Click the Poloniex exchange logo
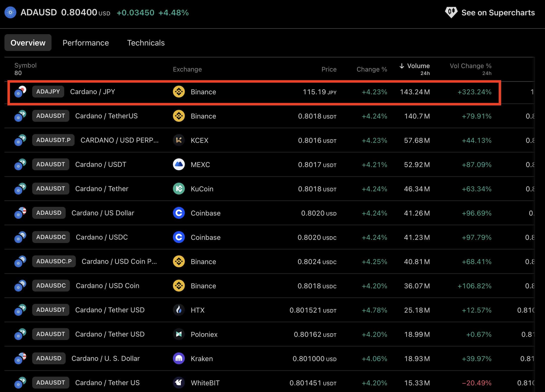 pos(179,334)
